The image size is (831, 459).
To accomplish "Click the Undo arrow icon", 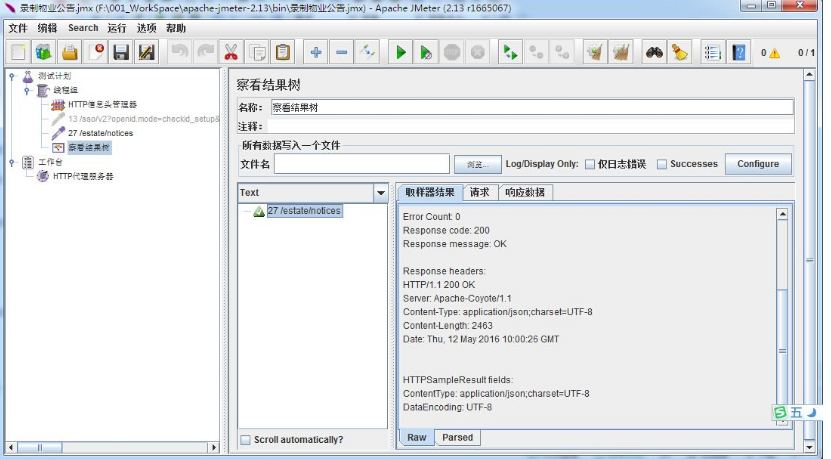I will (x=179, y=52).
